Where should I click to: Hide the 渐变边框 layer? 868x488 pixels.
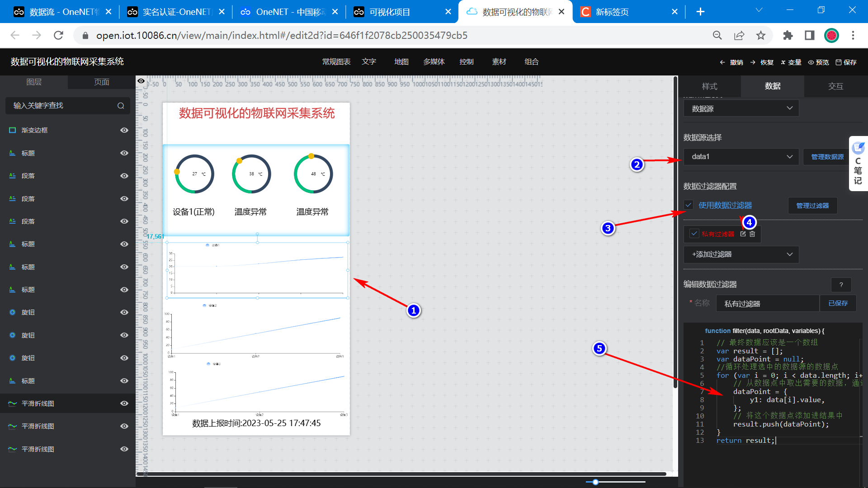point(124,130)
